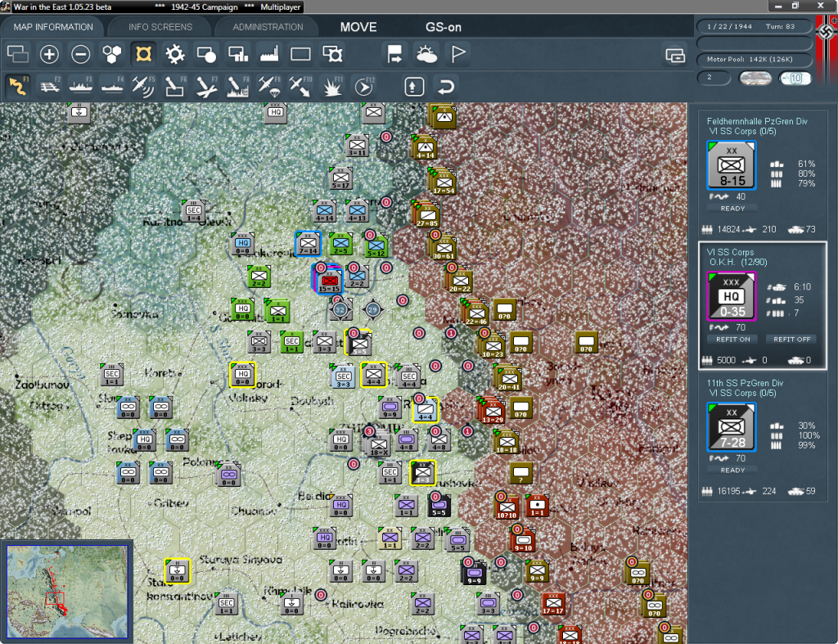Click the airbase marker numbered 32
Viewport: 838px width, 644px height.
click(x=340, y=309)
